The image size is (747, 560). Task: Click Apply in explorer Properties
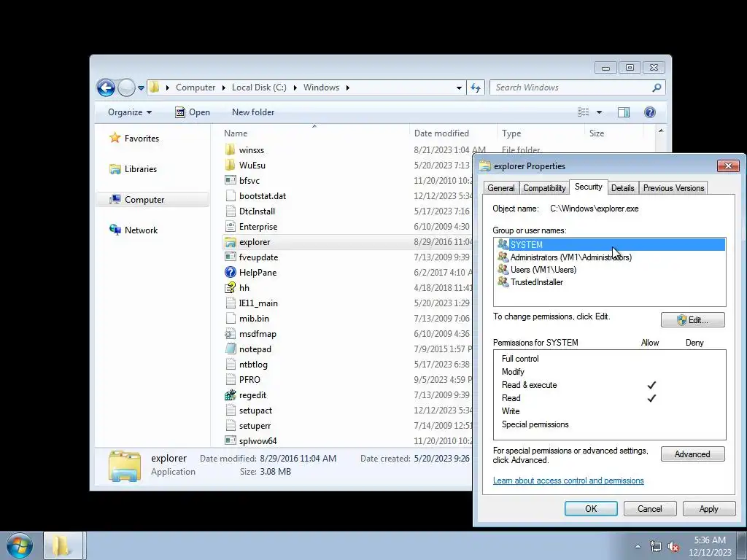[708, 508]
